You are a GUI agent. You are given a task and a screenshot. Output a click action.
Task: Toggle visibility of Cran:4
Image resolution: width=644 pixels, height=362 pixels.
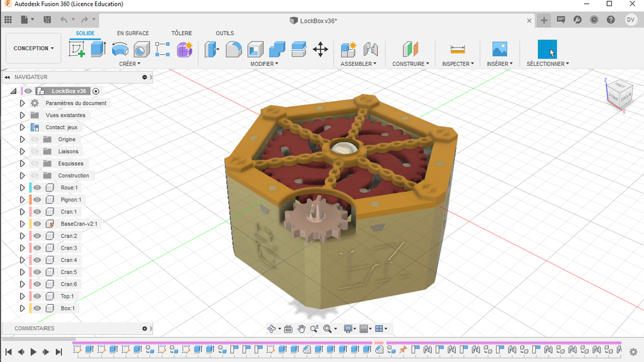(36, 260)
